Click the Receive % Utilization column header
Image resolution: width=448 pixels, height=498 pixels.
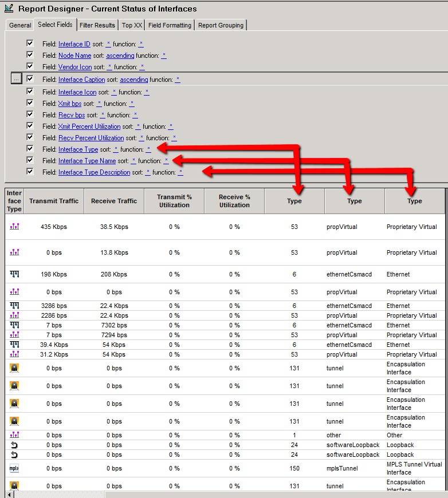point(234,201)
